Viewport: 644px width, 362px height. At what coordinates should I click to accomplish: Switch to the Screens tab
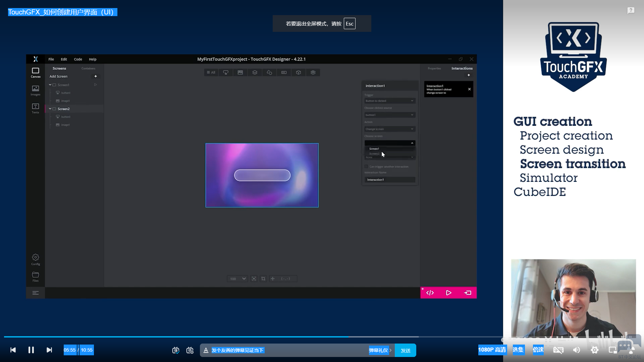pyautogui.click(x=59, y=68)
